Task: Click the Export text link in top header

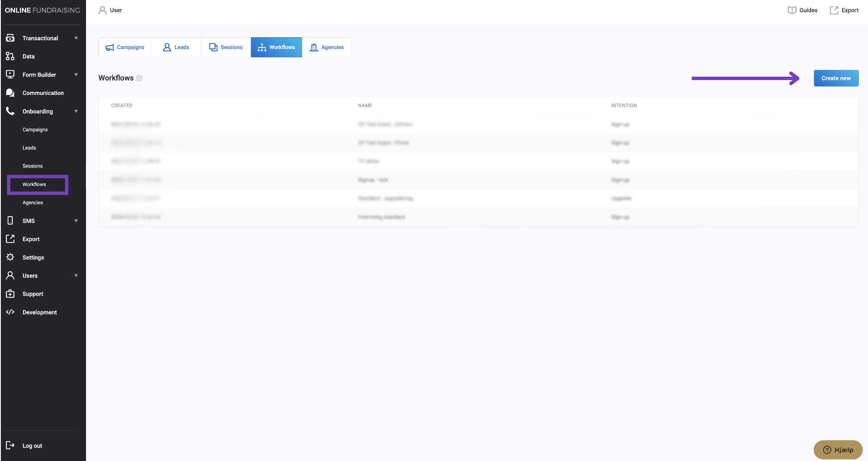Action: click(x=850, y=10)
